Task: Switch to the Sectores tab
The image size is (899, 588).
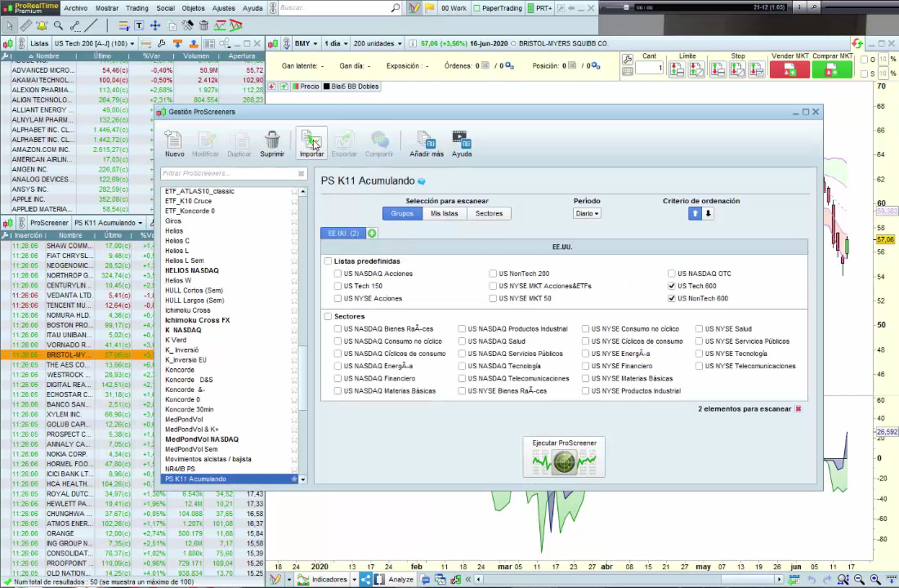Action: (489, 214)
